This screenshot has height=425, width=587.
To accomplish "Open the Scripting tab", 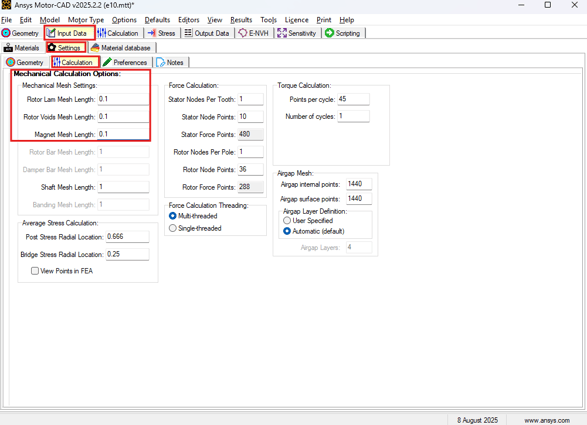I will coord(343,33).
